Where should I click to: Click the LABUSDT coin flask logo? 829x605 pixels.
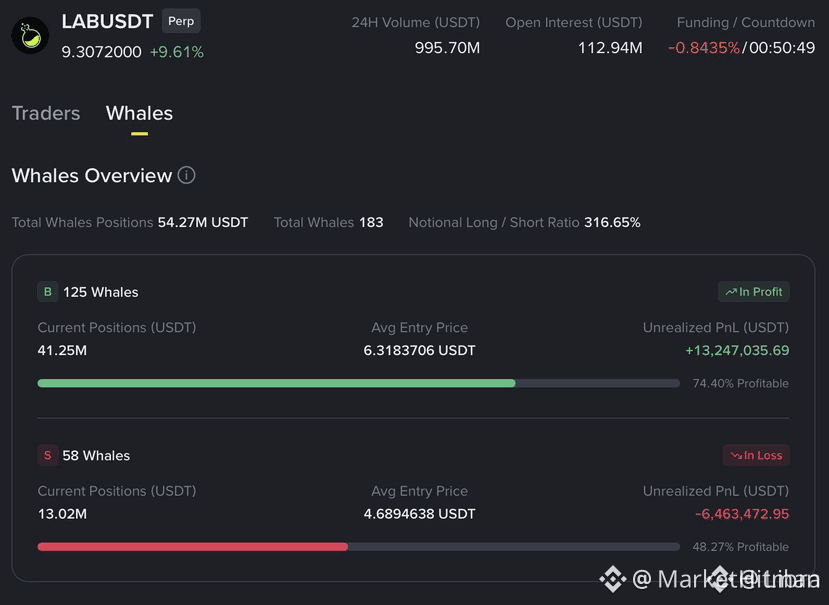tap(30, 35)
